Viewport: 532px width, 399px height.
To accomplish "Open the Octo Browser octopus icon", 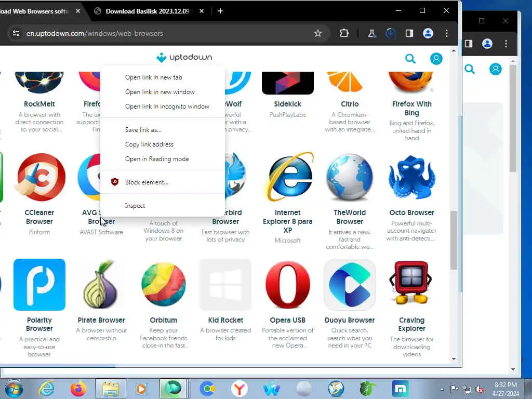I will point(411,177).
